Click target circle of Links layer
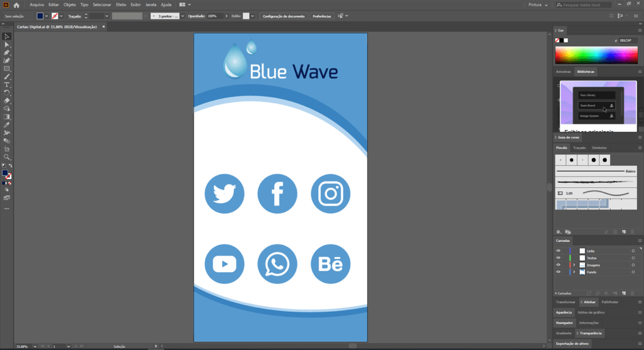644x350 pixels. (x=633, y=251)
